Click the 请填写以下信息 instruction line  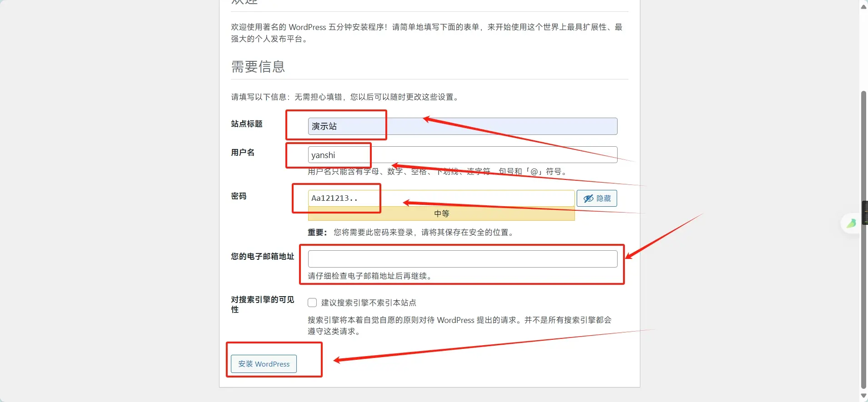[346, 97]
